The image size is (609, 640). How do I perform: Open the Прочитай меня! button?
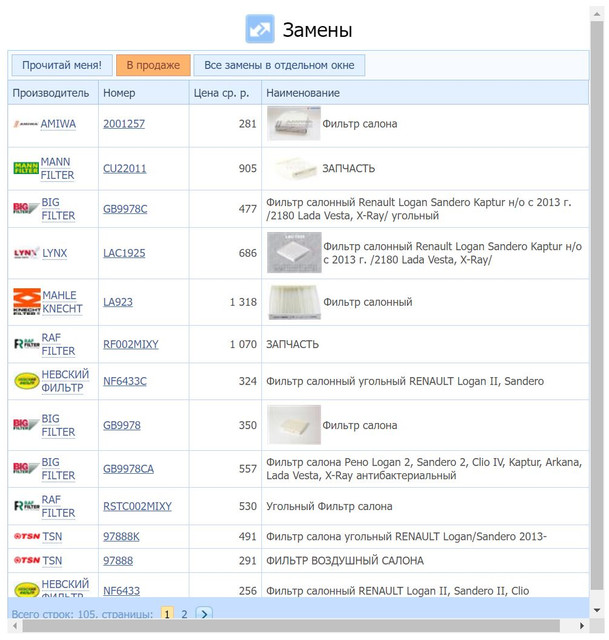click(x=62, y=65)
